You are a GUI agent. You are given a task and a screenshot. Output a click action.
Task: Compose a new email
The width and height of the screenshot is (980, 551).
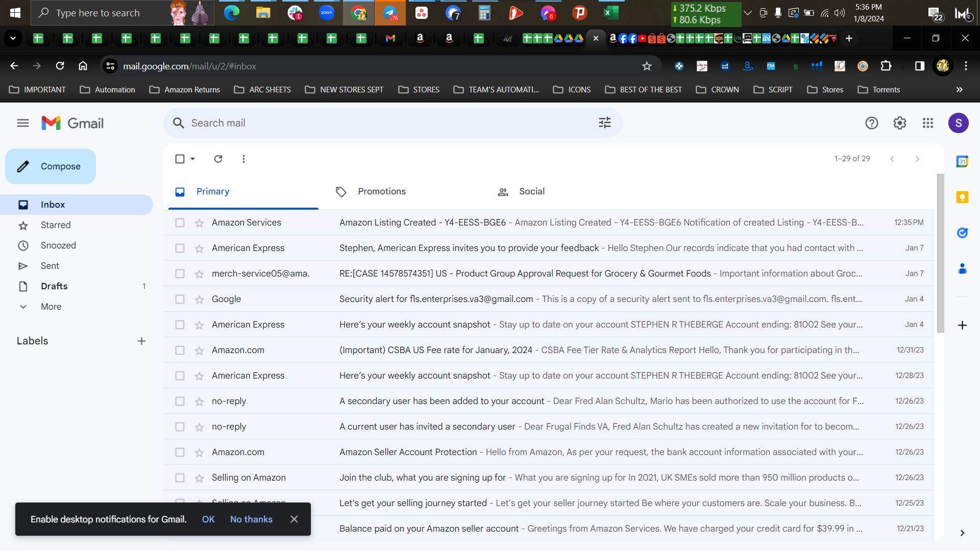tap(51, 166)
